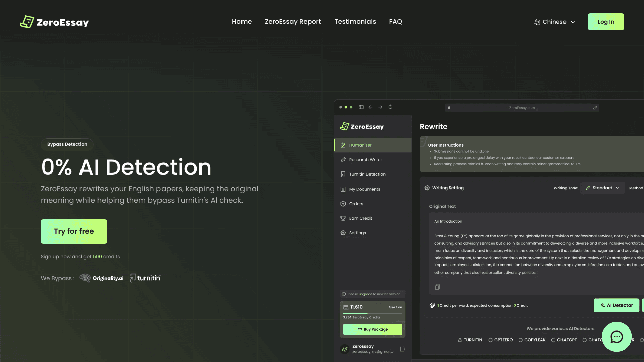Click the ZeroEssay.com address bar in preview
This screenshot has width=644, height=362.
click(x=522, y=108)
